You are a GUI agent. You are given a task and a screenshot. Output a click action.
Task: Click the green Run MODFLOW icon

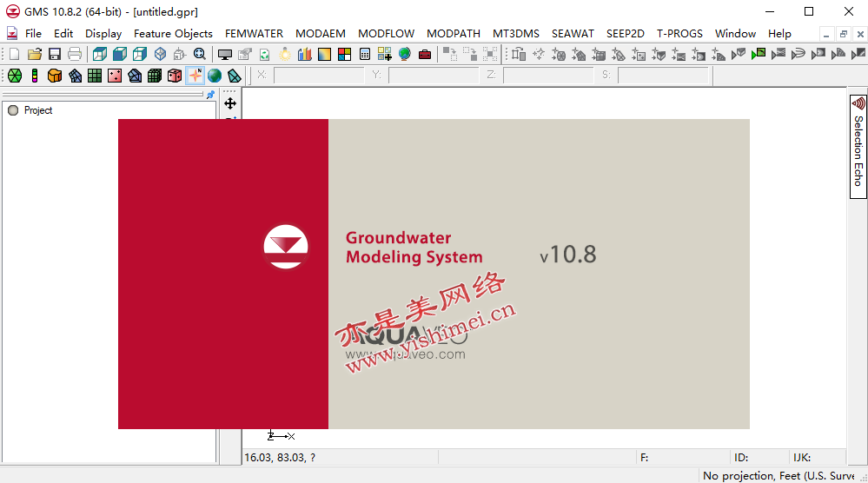pos(759,54)
